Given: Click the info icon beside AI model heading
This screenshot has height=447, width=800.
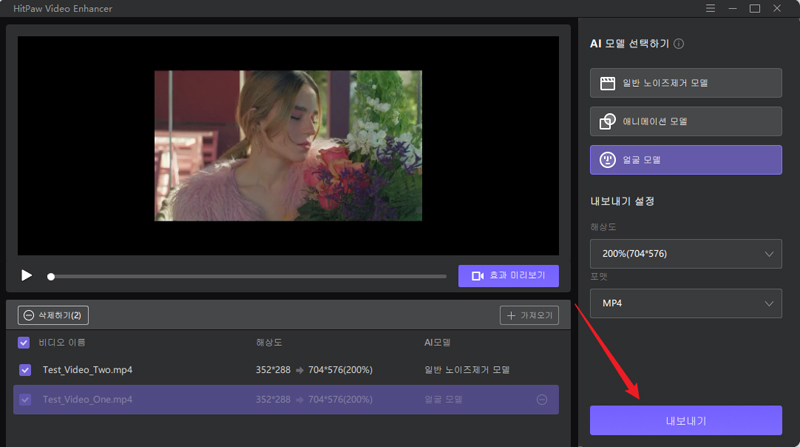Looking at the screenshot, I should click(x=679, y=44).
